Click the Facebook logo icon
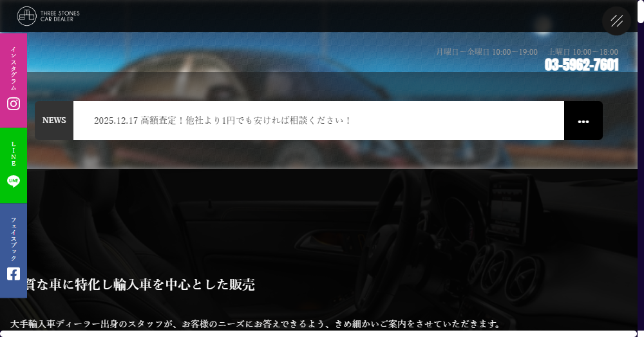Image resolution: width=644 pixels, height=337 pixels. (x=14, y=274)
